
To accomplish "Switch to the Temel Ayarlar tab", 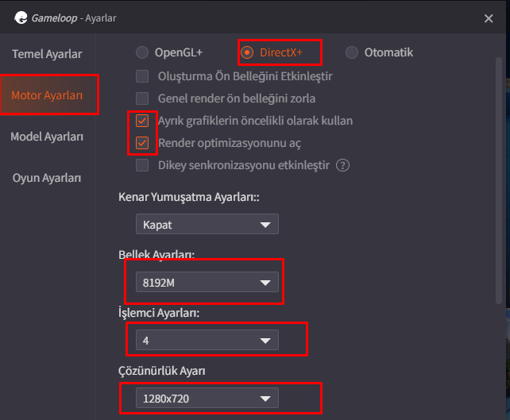I will (x=47, y=54).
